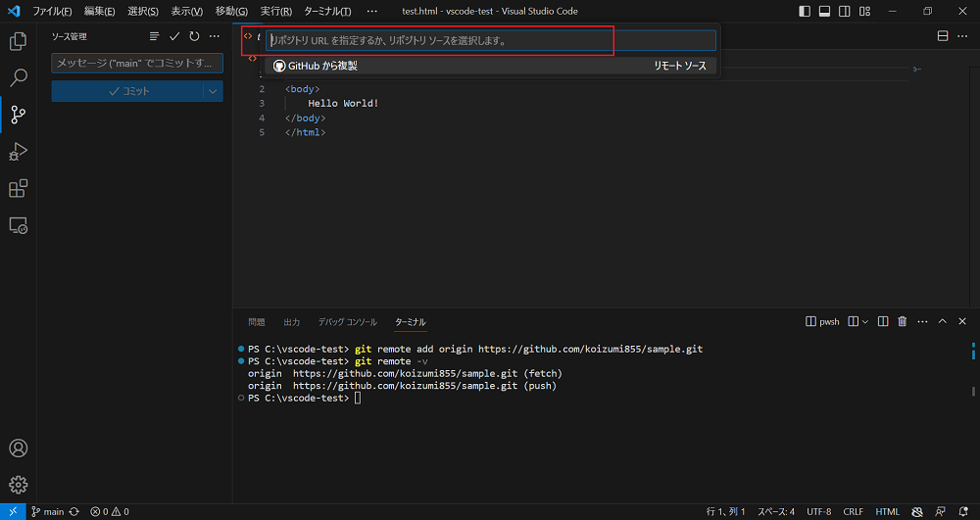The height and width of the screenshot is (520, 980).
Task: Toggle primary sidebar layout button
Action: point(805,12)
